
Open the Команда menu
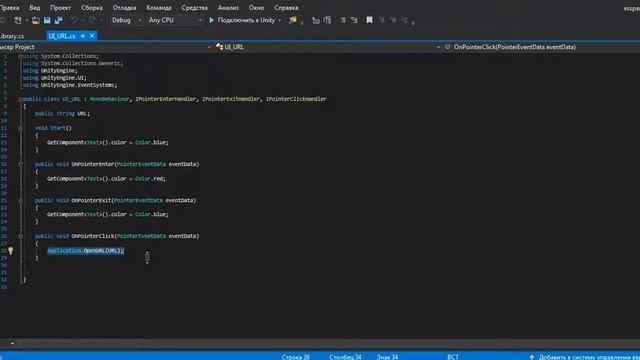(x=159, y=8)
